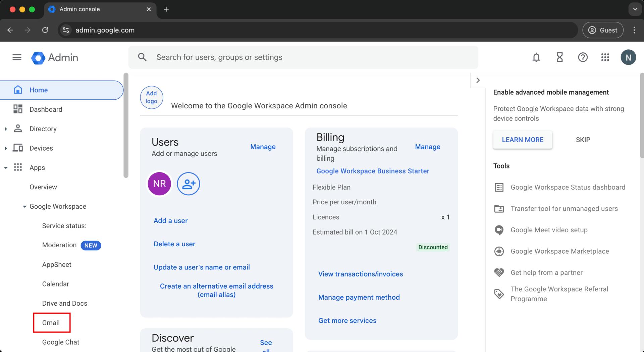Go back in the browser
This screenshot has height=352, width=644.
point(10,30)
